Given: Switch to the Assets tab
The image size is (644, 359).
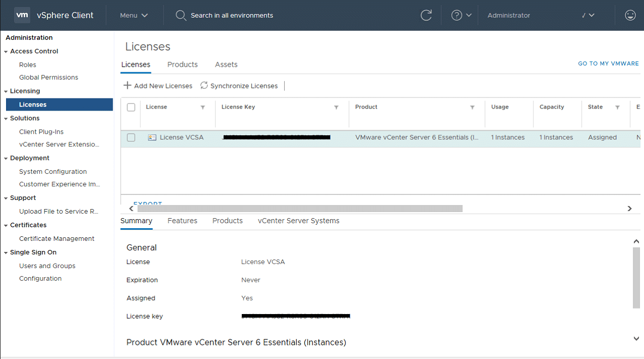Looking at the screenshot, I should coord(226,65).
